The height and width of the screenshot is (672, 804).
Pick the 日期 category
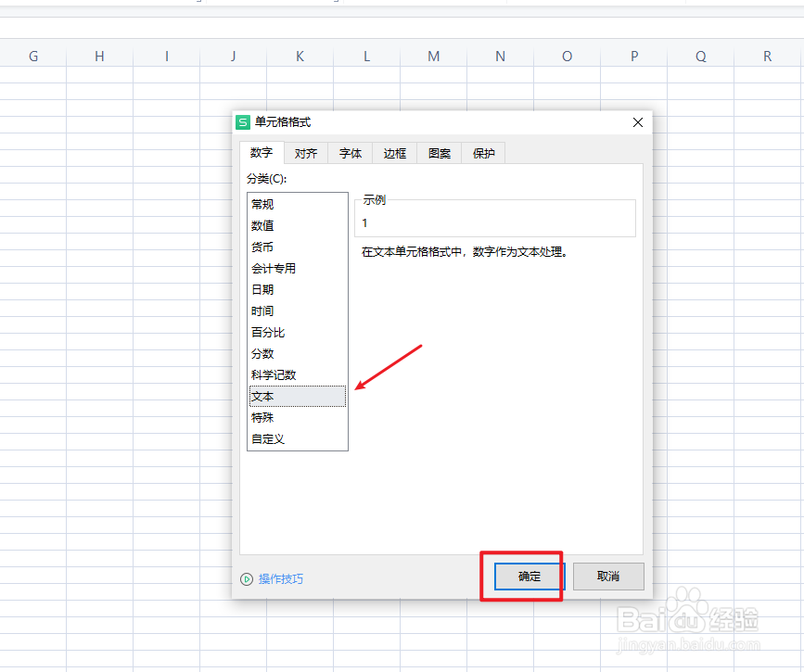298,289
